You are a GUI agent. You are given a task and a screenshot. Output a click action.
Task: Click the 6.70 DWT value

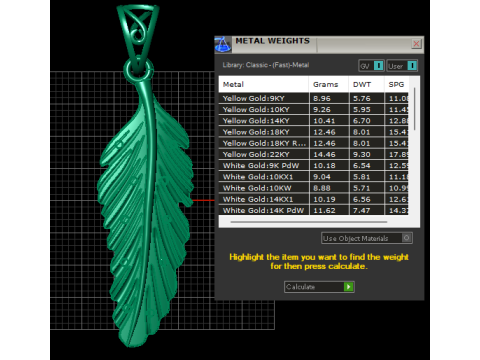362,121
